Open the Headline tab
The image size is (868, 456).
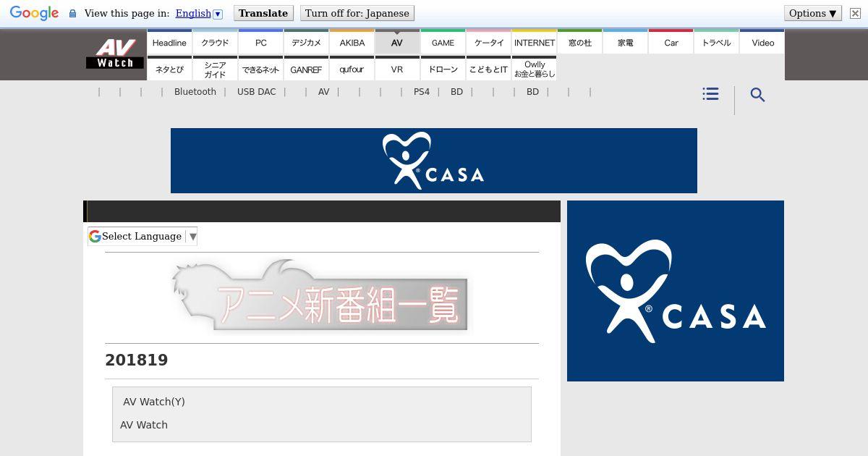coord(169,42)
